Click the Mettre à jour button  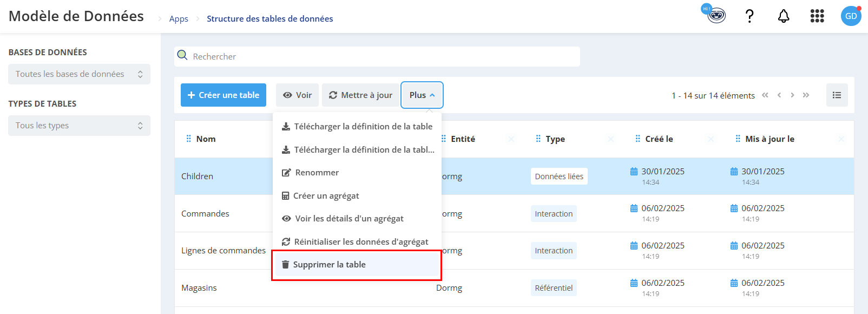click(360, 95)
